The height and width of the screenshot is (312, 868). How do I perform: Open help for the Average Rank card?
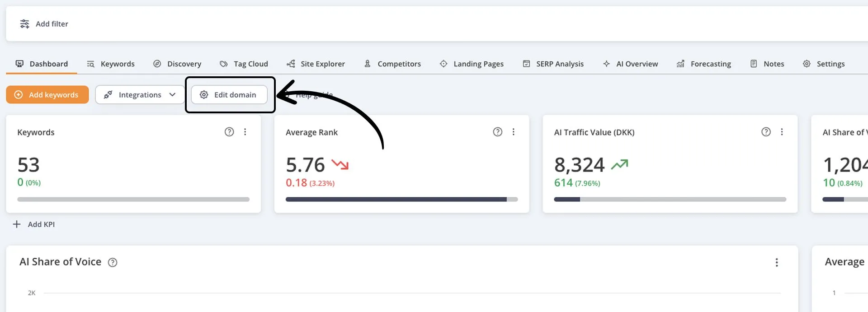click(x=497, y=132)
